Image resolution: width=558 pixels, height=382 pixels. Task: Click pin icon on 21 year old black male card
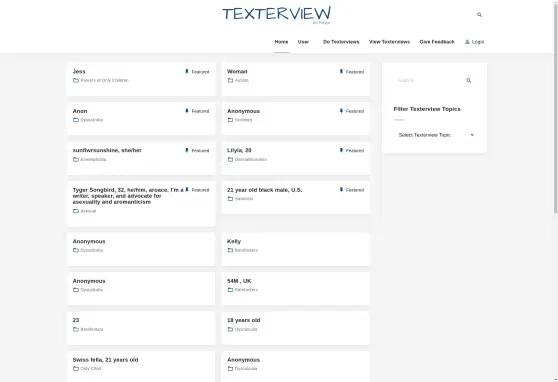341,190
